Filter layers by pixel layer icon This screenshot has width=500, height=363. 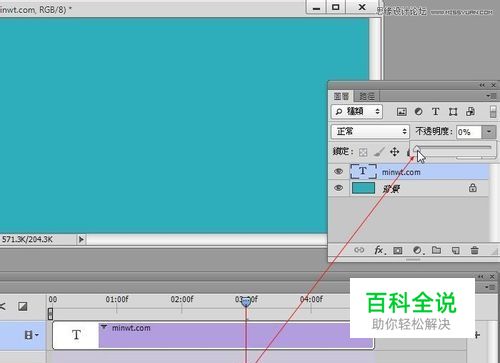coord(401,112)
